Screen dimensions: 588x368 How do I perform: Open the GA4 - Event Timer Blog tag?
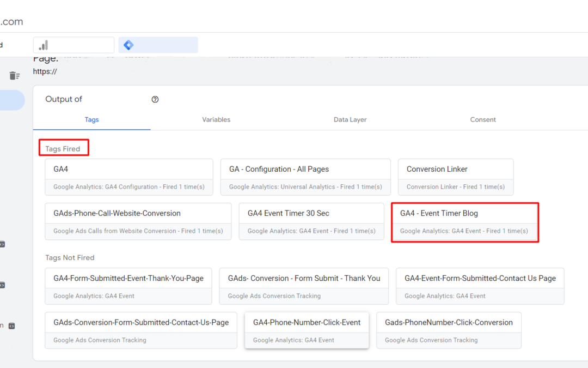[464, 221]
